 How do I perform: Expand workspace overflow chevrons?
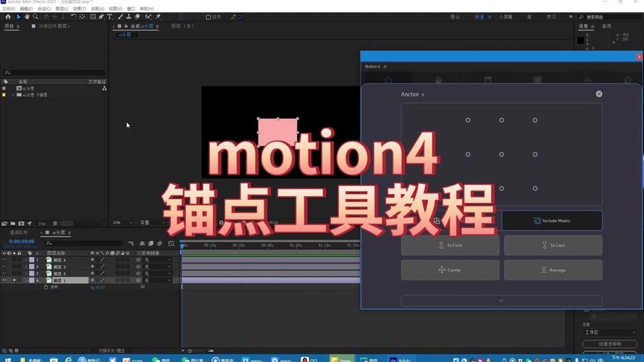(571, 17)
